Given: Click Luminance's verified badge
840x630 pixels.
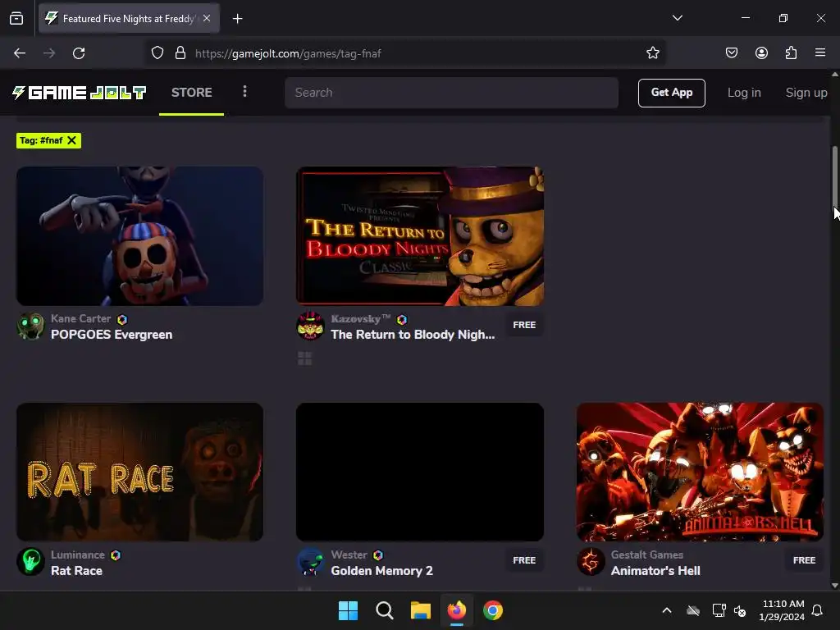Looking at the screenshot, I should [x=116, y=555].
